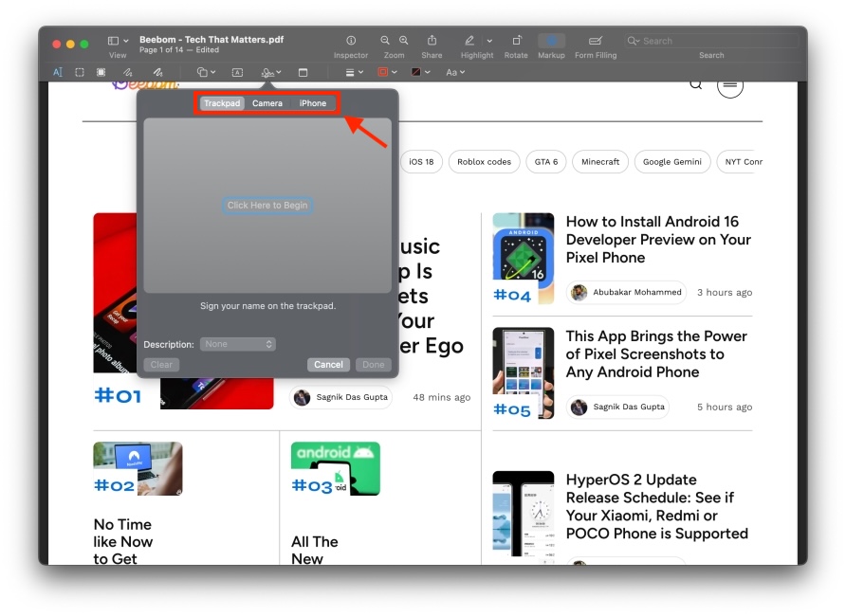Open the Android 16 Developer Preview headline
This screenshot has height=616, width=846.
(658, 239)
